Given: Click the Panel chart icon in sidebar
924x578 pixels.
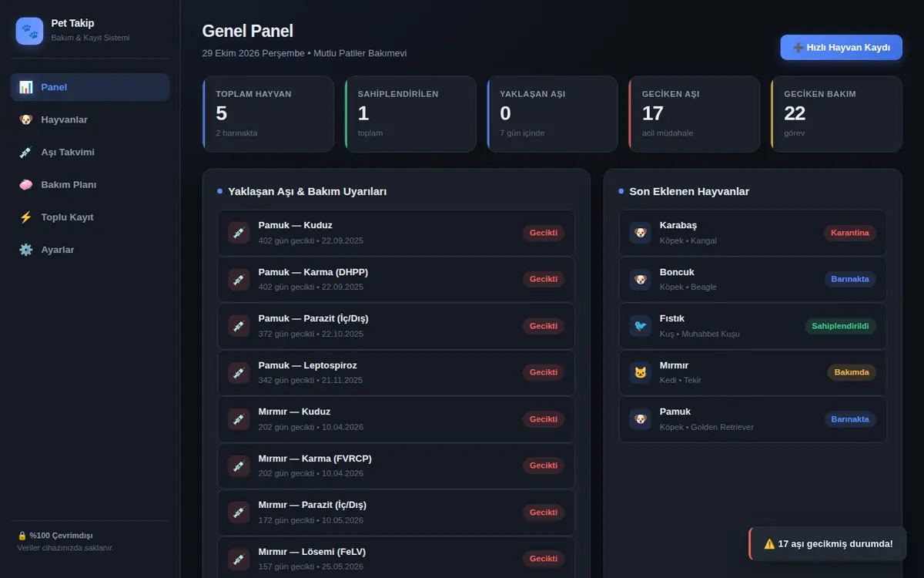Looking at the screenshot, I should [26, 87].
